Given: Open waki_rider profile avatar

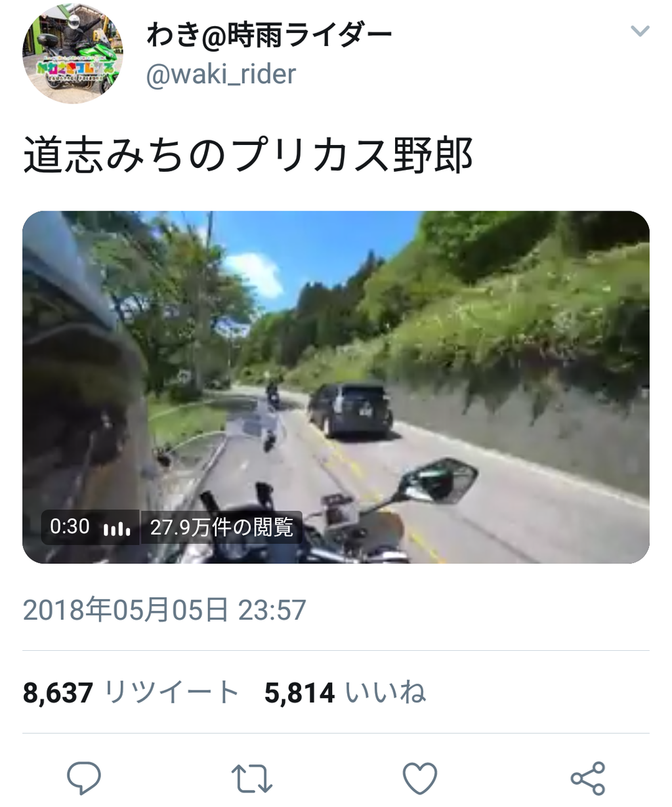Looking at the screenshot, I should [73, 54].
